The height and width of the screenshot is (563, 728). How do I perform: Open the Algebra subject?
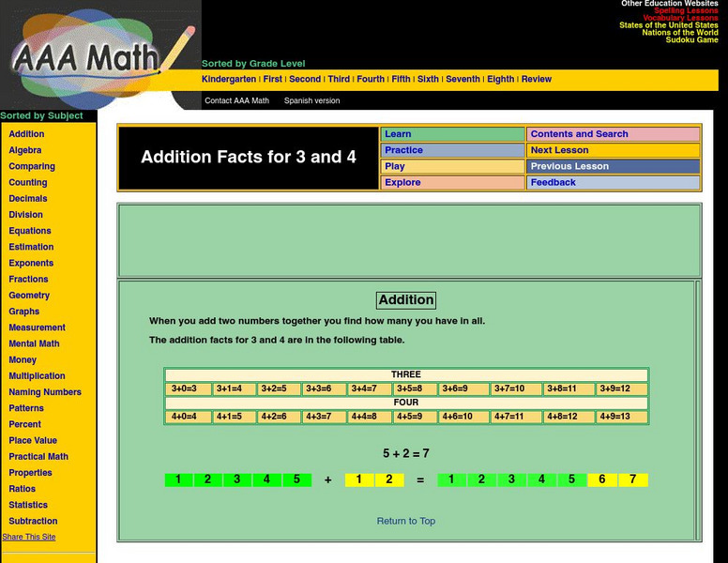coord(25,150)
